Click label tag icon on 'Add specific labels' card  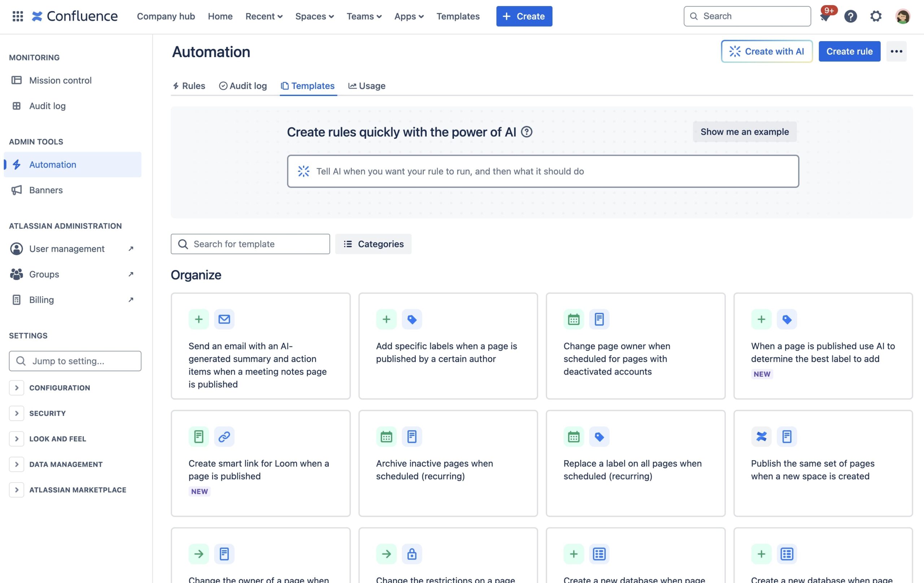pos(412,319)
